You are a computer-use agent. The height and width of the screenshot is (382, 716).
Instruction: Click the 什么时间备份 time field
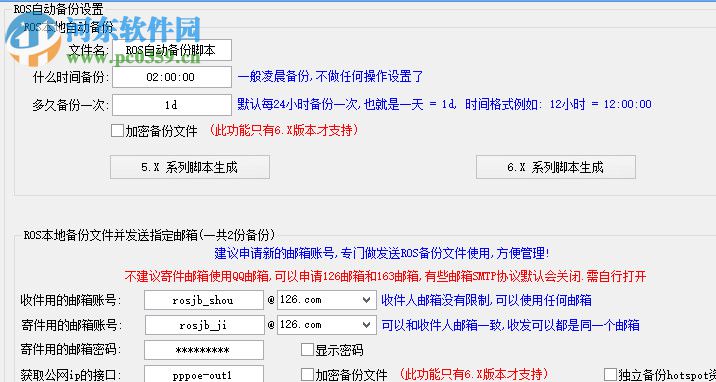click(172, 77)
